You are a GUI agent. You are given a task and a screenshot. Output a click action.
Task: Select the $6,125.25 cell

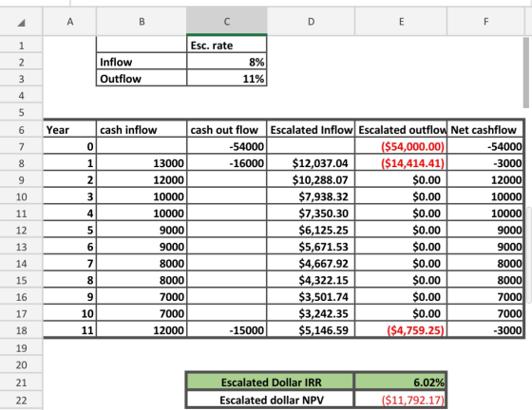pos(311,230)
